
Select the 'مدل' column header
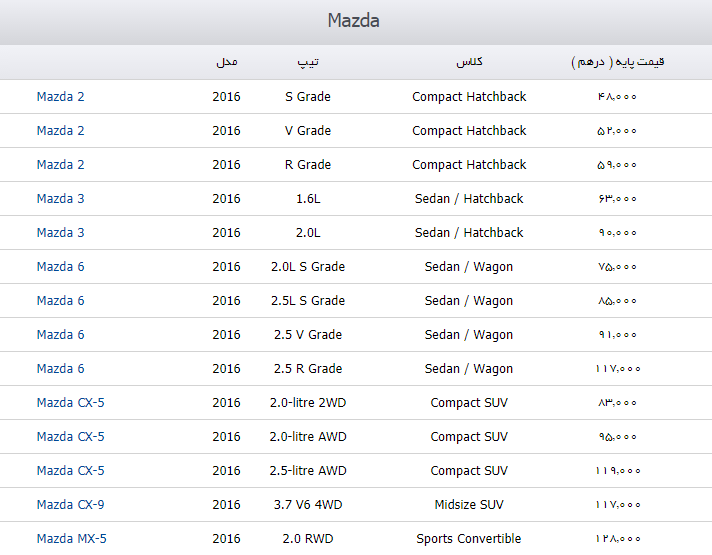tap(227, 62)
